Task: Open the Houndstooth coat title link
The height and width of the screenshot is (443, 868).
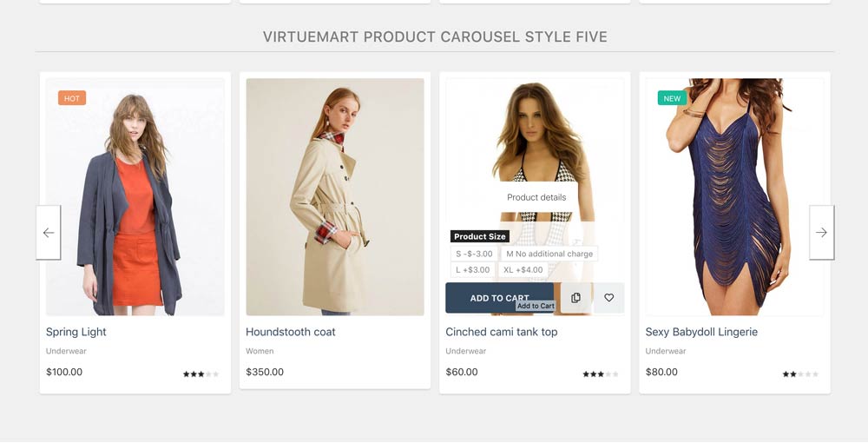Action: coord(291,332)
